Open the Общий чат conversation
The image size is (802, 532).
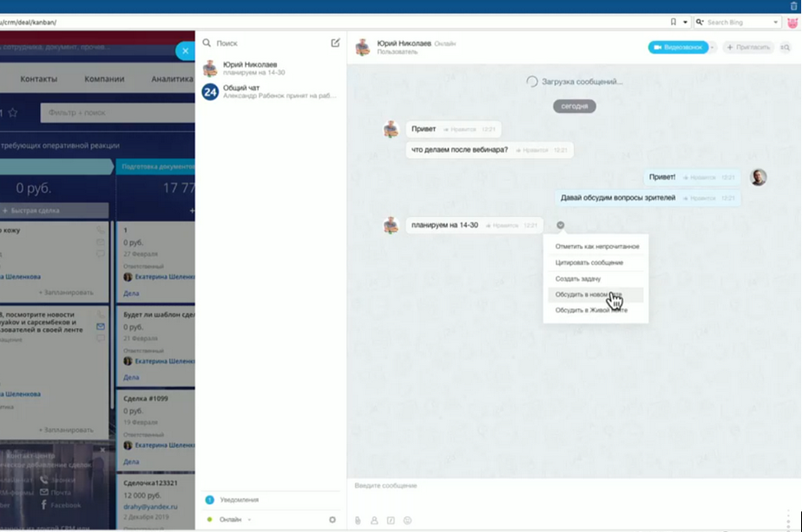pos(271,92)
